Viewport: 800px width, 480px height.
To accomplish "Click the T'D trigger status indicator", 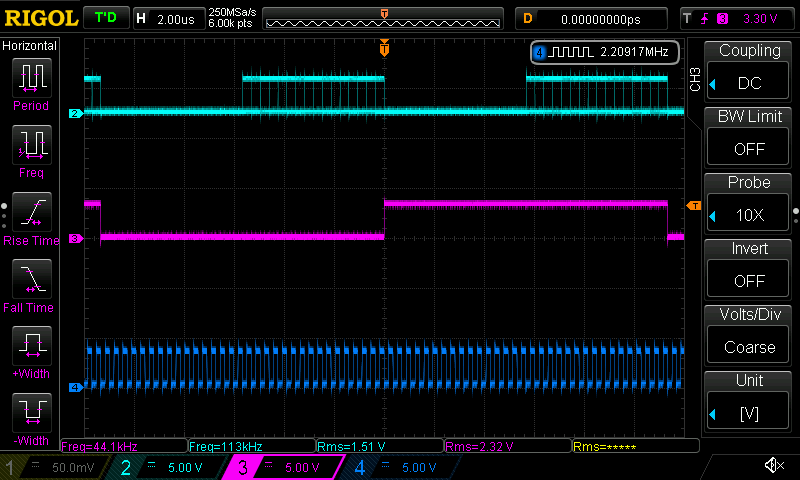I will 106,18.
